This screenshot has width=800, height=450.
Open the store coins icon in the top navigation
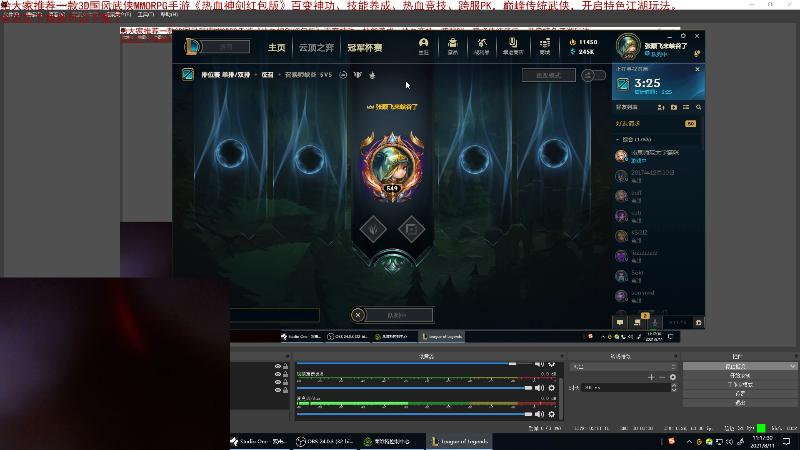tap(545, 43)
